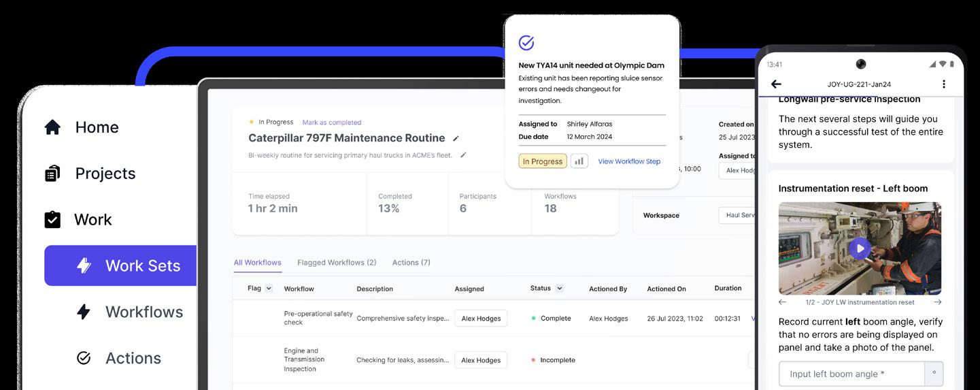Click the checkmark circle atop notification card
The height and width of the screenshot is (390, 980).
[x=526, y=43]
